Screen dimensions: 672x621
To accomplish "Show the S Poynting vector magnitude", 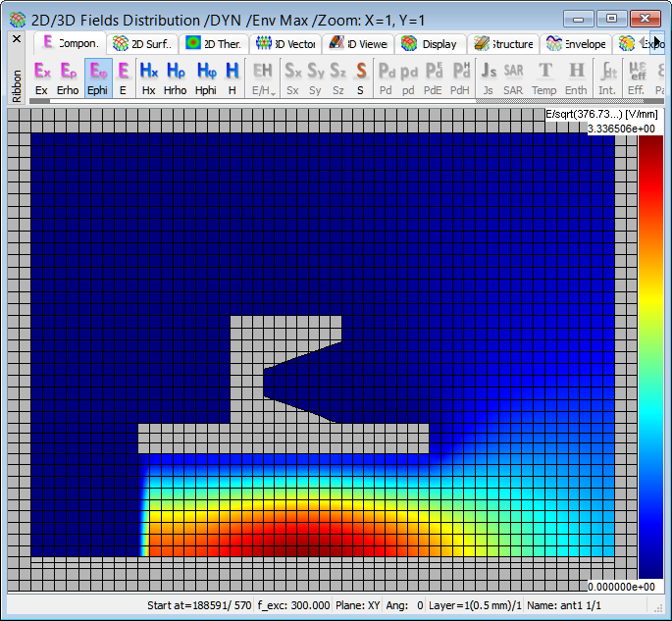I will pos(361,72).
